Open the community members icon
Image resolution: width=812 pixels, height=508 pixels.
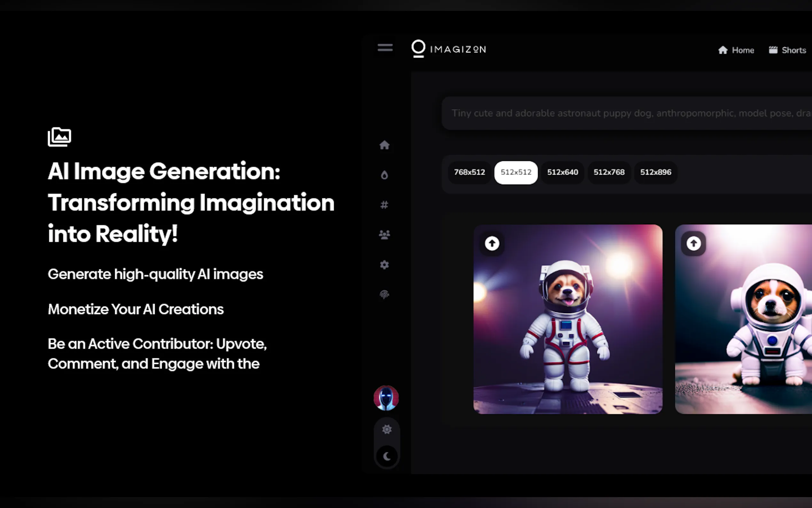(384, 234)
